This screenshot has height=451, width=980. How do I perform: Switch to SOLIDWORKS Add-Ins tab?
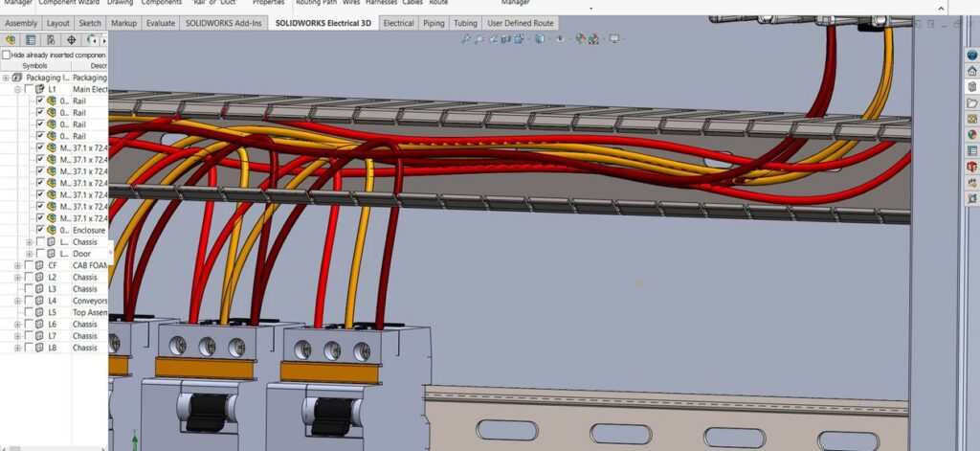[224, 23]
